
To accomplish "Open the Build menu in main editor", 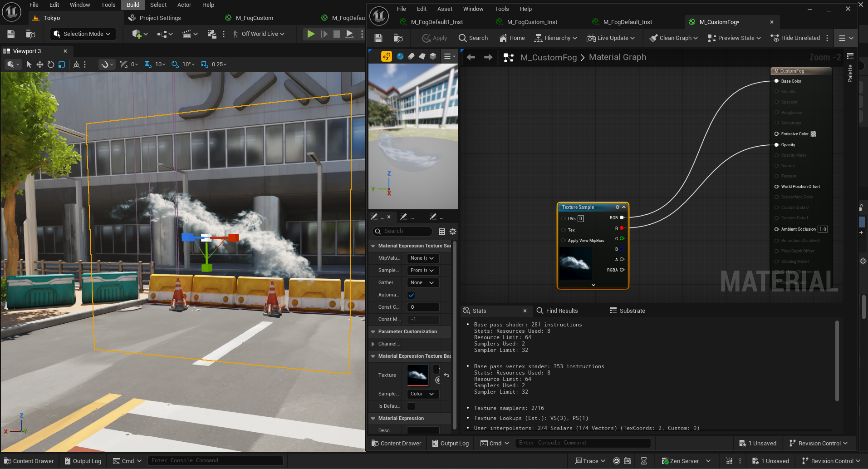I will point(133,5).
